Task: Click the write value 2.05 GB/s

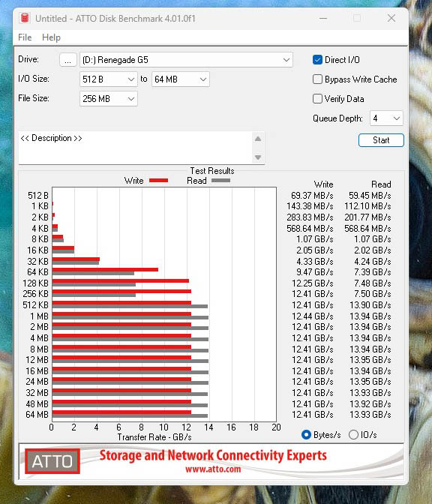Action: [315, 250]
